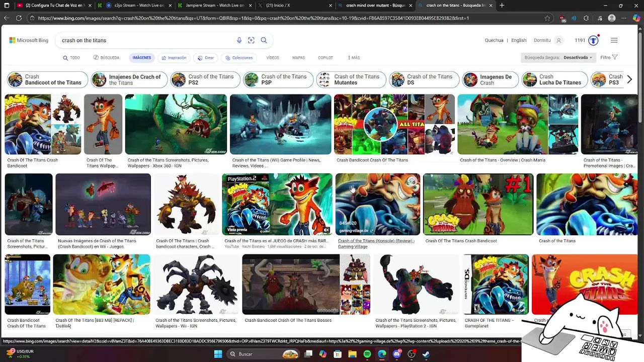
Task: Expand Búsqueda Segura Desactivada dropdown
Action: tap(558, 57)
